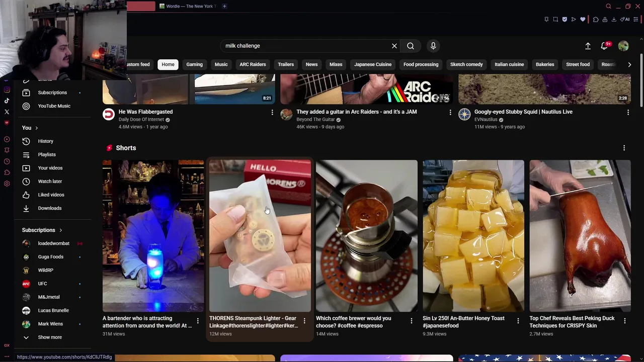Click the Opera pinboard pin icon
Viewport: 644px width, 362px height.
click(546, 19)
